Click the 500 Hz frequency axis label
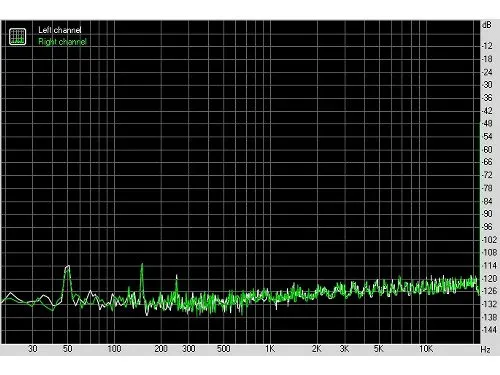 pyautogui.click(x=224, y=349)
